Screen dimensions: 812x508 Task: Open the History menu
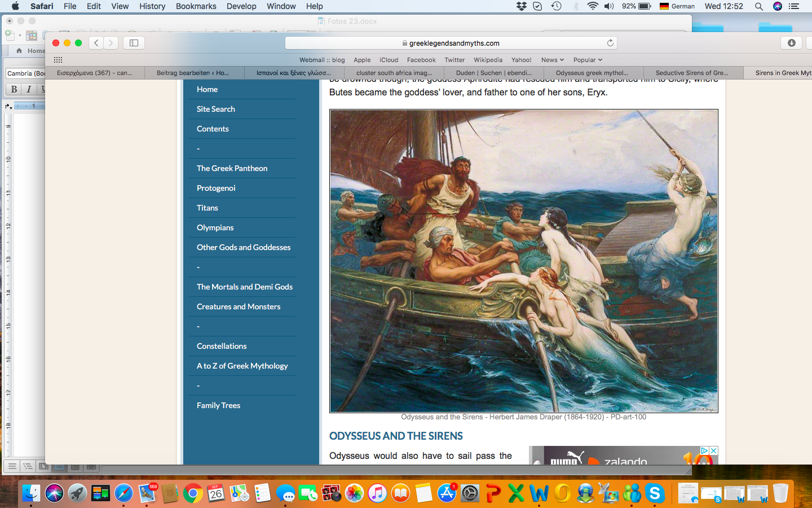152,6
